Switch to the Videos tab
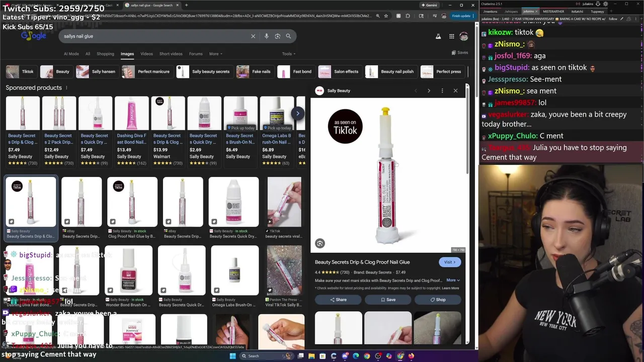 coord(146,54)
